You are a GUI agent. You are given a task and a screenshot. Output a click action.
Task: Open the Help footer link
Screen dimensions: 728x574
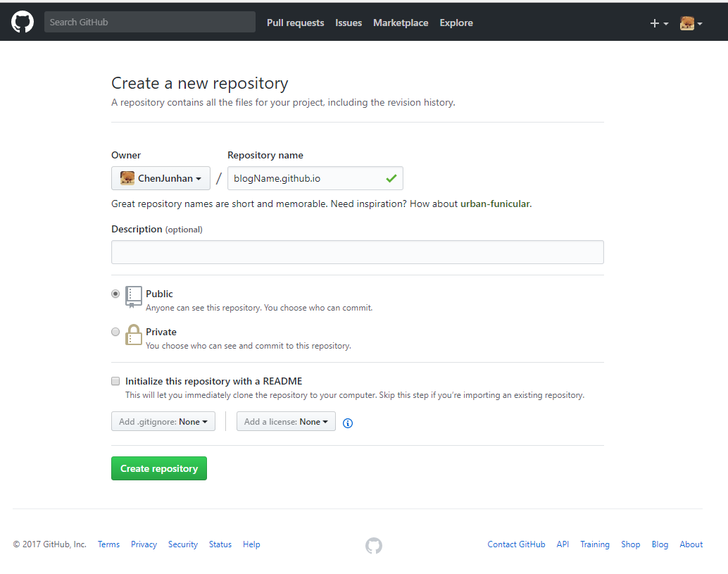pyautogui.click(x=251, y=544)
